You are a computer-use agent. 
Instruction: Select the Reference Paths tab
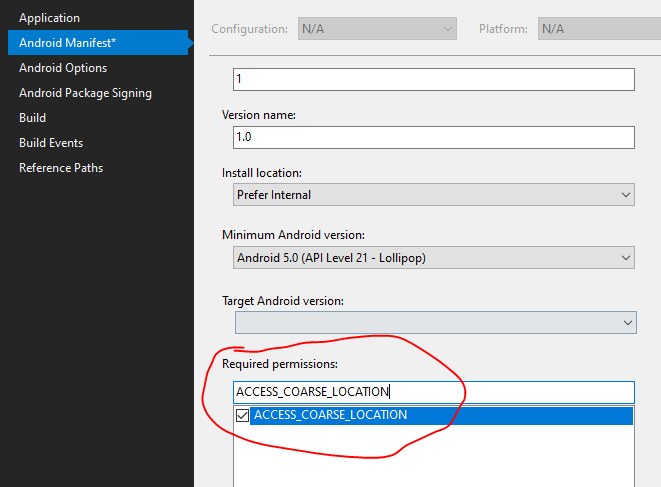click(x=61, y=168)
